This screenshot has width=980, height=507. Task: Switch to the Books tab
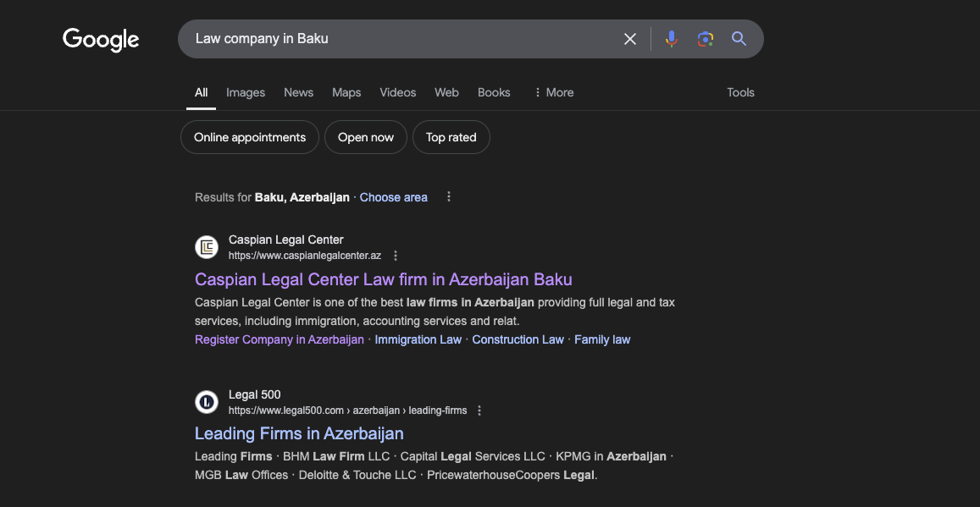coord(494,92)
